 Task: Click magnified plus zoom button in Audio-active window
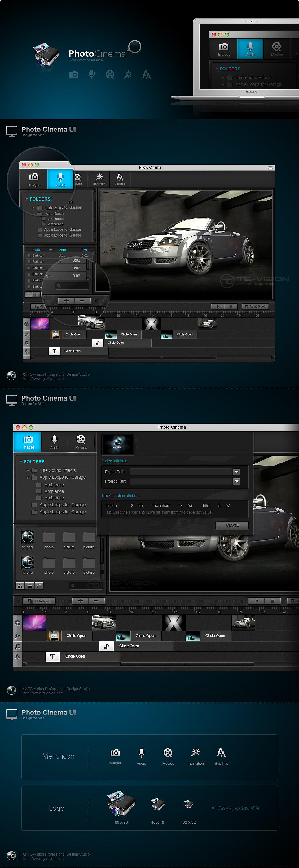[66, 301]
